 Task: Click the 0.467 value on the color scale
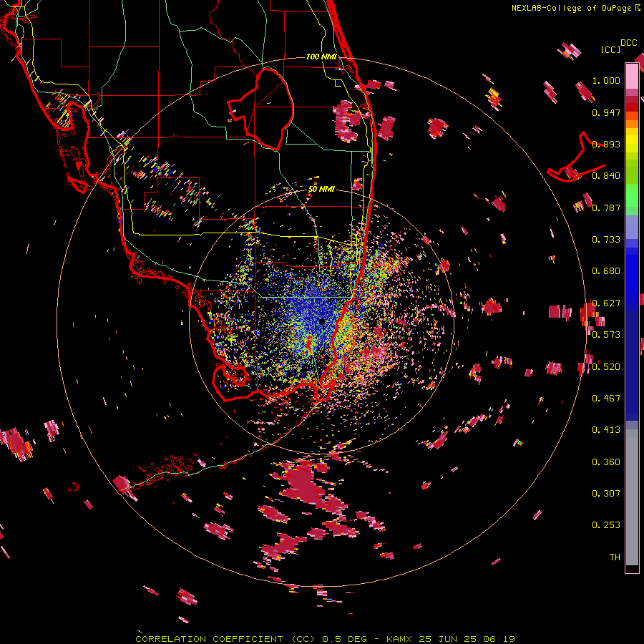tap(606, 399)
